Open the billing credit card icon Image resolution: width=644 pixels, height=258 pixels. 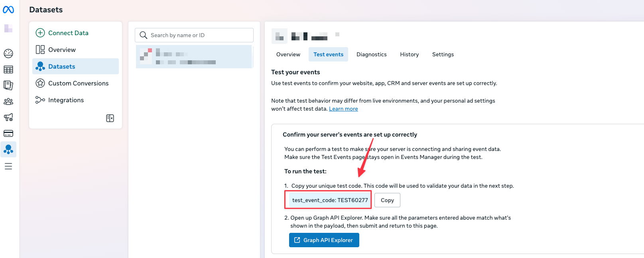[x=8, y=133]
